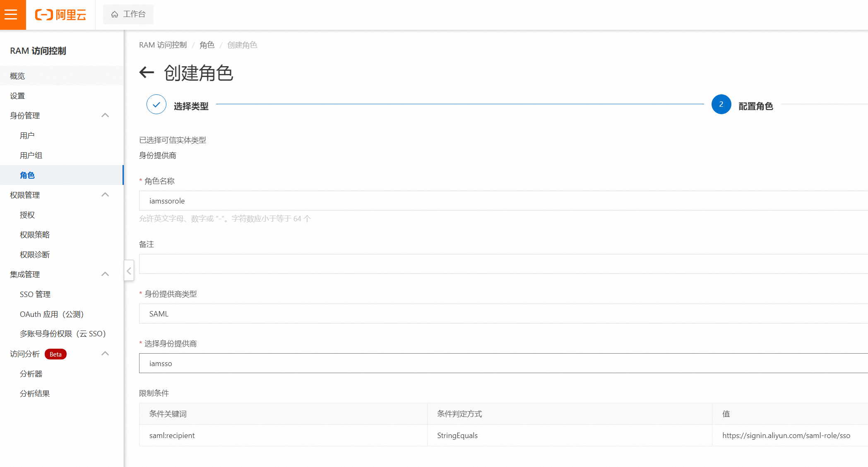Click the checkmark step circle 选择类型

156,105
